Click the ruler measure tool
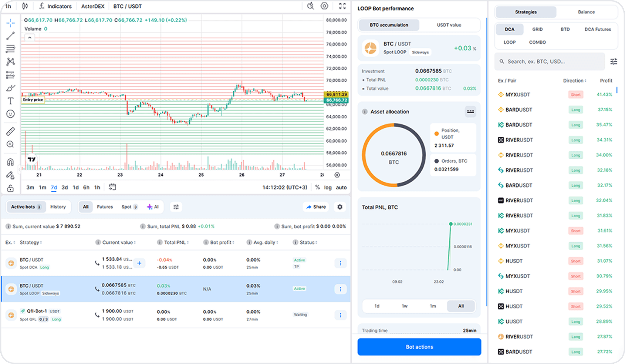Viewport: 625px width, 364px height. coord(10,131)
